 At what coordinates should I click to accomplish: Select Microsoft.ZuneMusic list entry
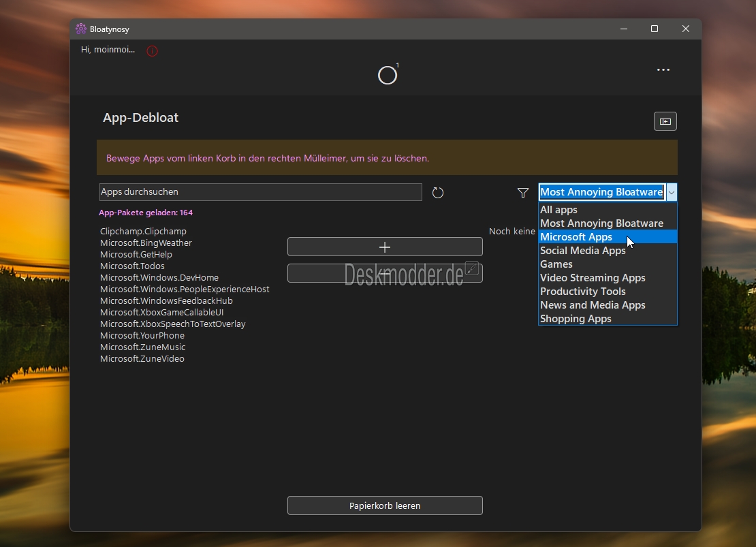(143, 347)
